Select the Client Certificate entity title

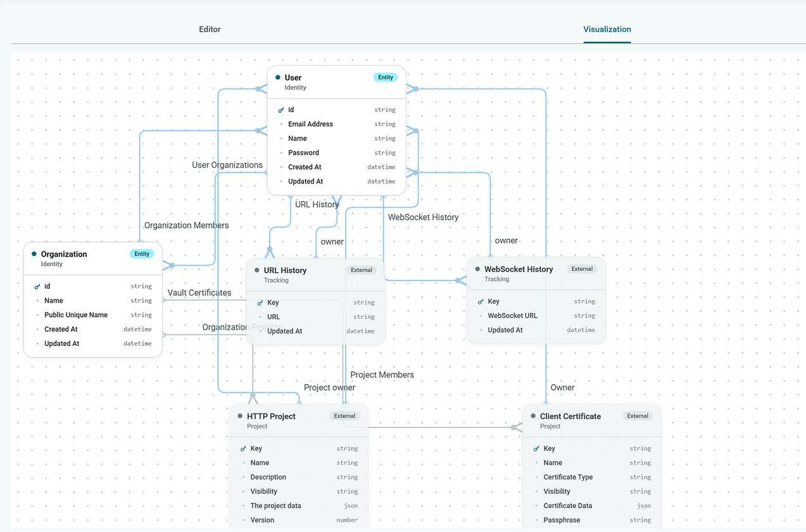(570, 416)
